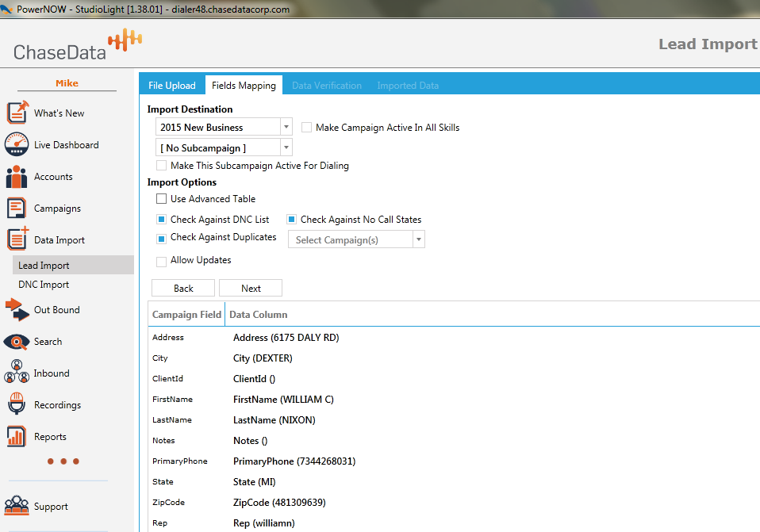Viewport: 760px width, 532px height.
Task: Click the Out Bound arrow icon
Action: [17, 310]
